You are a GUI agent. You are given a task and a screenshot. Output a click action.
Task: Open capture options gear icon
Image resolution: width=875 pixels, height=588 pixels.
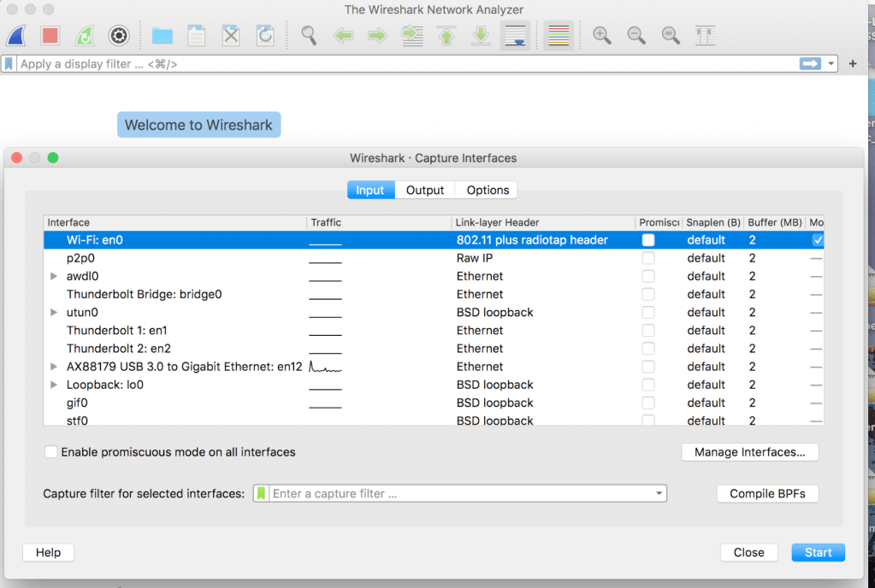[x=119, y=36]
